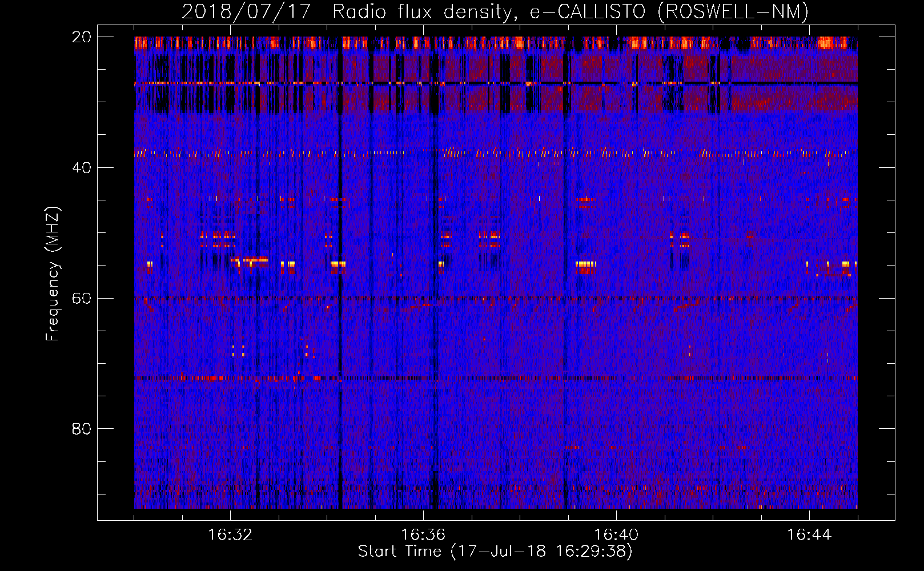Click the 16:36 time tick label
Image resolution: width=924 pixels, height=571 pixels.
point(423,534)
